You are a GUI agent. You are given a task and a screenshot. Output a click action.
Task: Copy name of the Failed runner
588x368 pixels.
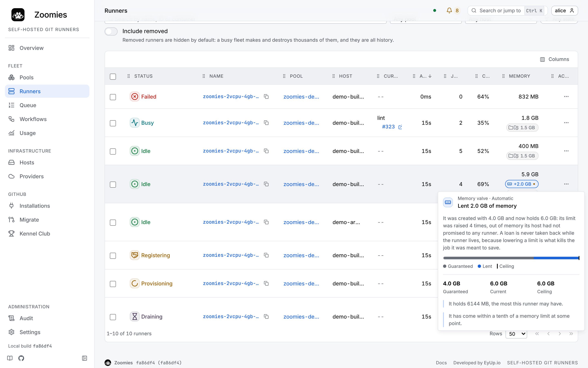point(266,97)
